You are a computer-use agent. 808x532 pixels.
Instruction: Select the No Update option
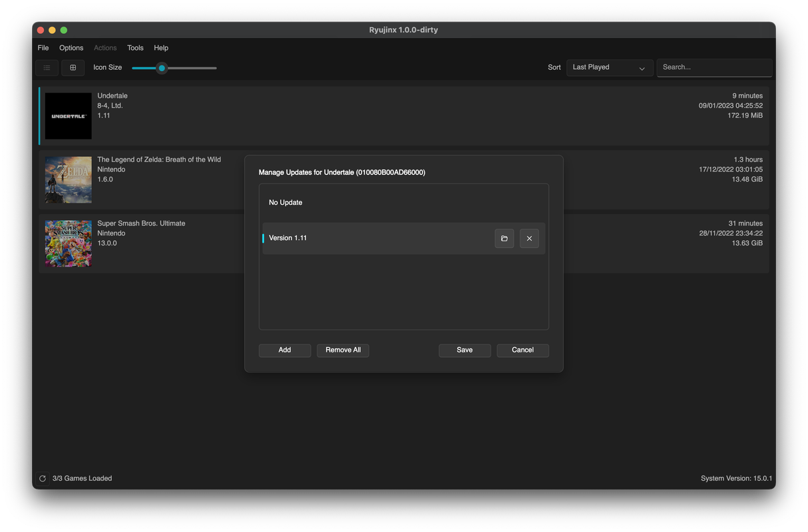tap(403, 202)
